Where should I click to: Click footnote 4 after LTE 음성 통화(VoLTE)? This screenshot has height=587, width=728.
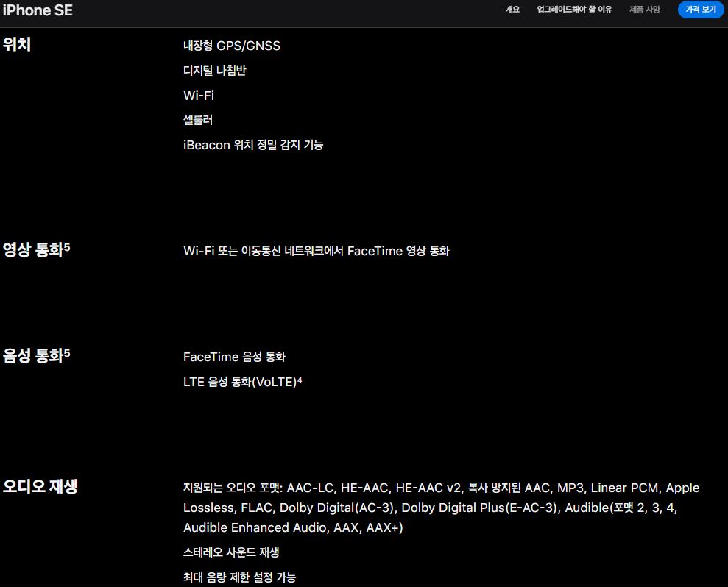coord(300,380)
